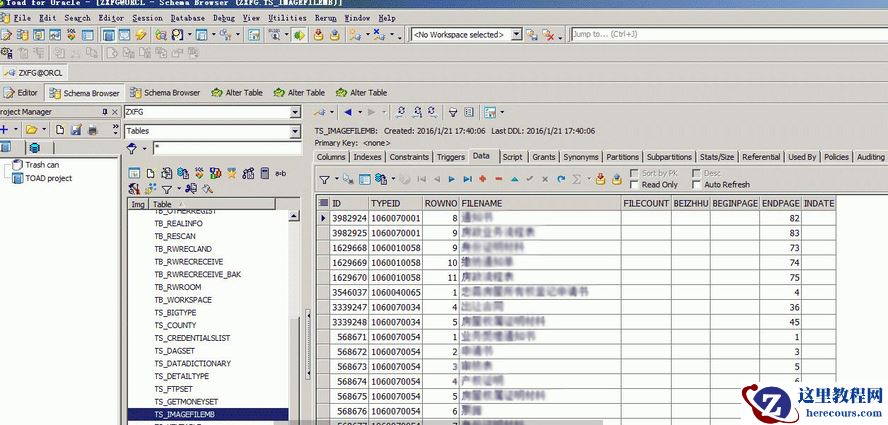Click the print icon in Project Manager
This screenshot has width=888, height=425.
pyautogui.click(x=93, y=130)
